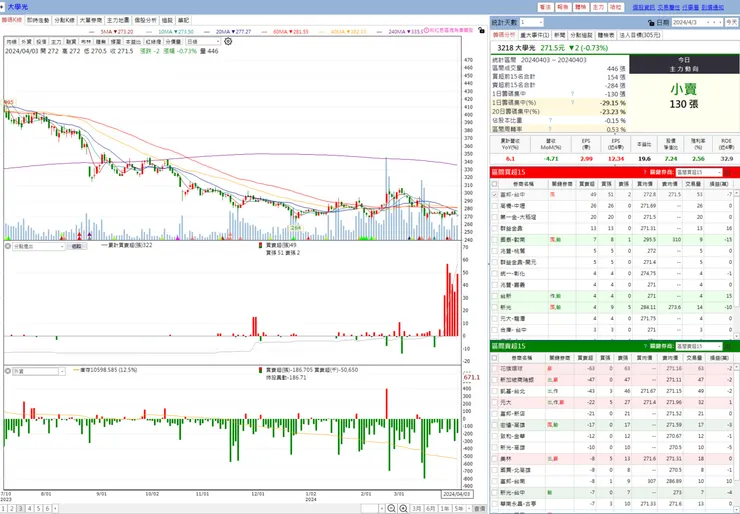Tick the checkbox for 國泰-敦南 row
Image resolution: width=740 pixels, height=514 pixels.
494,240
